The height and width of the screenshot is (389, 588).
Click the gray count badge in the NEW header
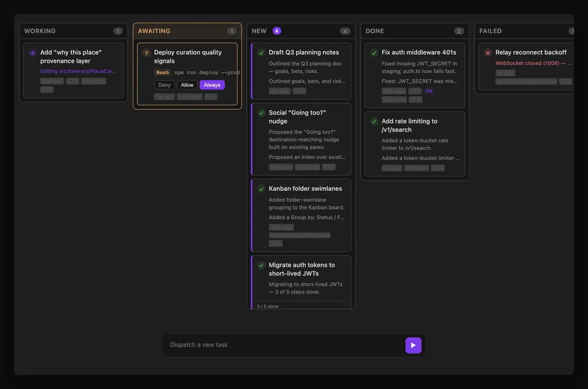click(x=345, y=31)
